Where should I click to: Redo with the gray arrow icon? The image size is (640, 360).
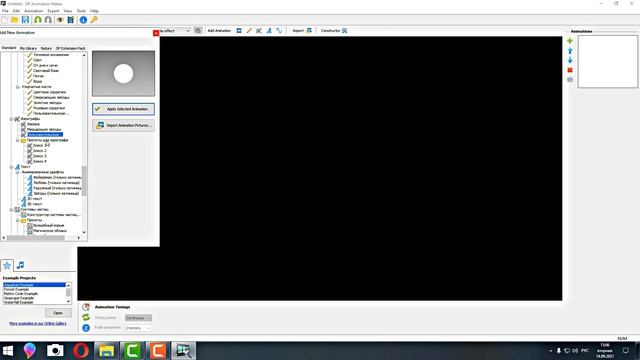click(48, 20)
